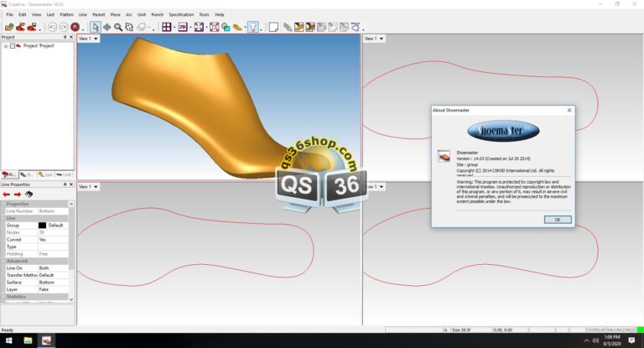Collapse the Advanced properties section

pyautogui.click(x=3, y=260)
